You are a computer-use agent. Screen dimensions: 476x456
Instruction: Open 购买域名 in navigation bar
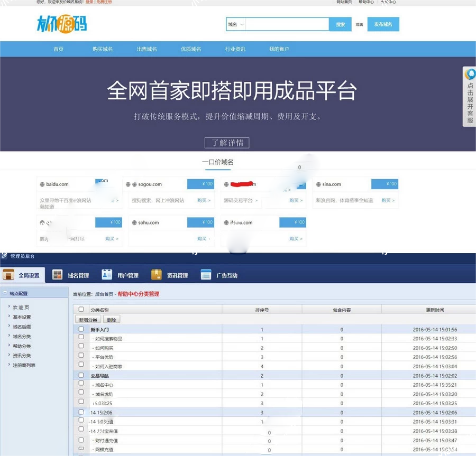click(x=103, y=49)
